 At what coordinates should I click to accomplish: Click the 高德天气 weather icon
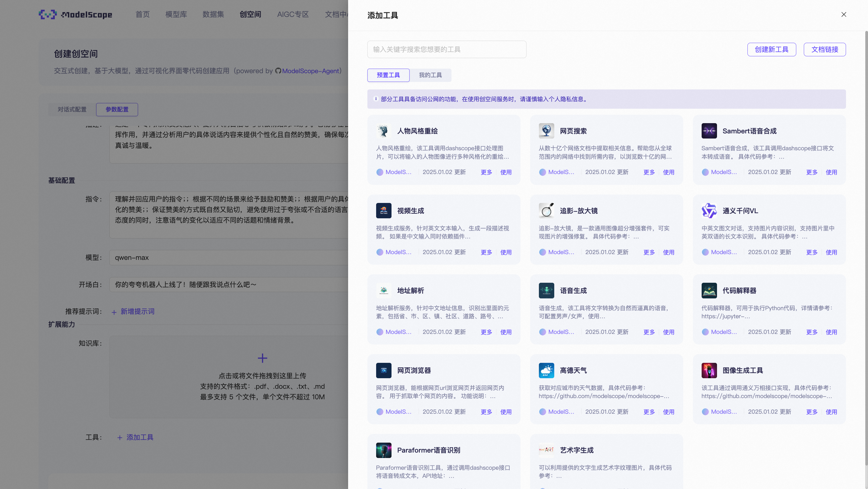[x=546, y=370]
